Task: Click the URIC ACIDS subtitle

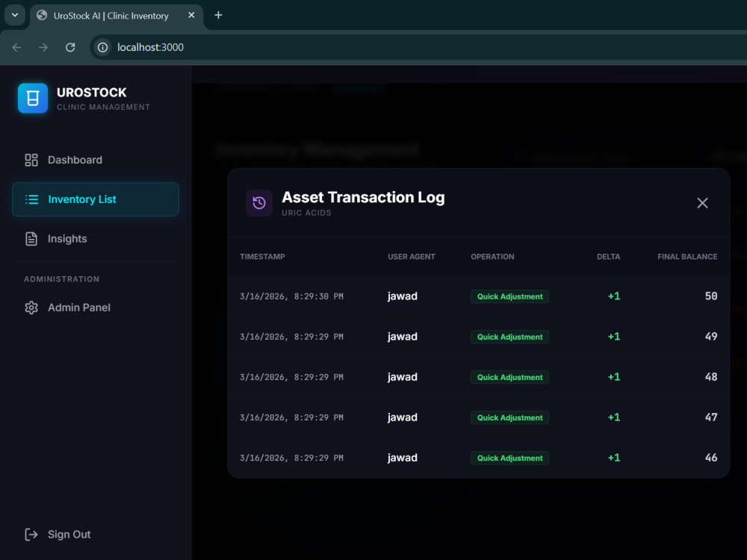Action: [306, 213]
